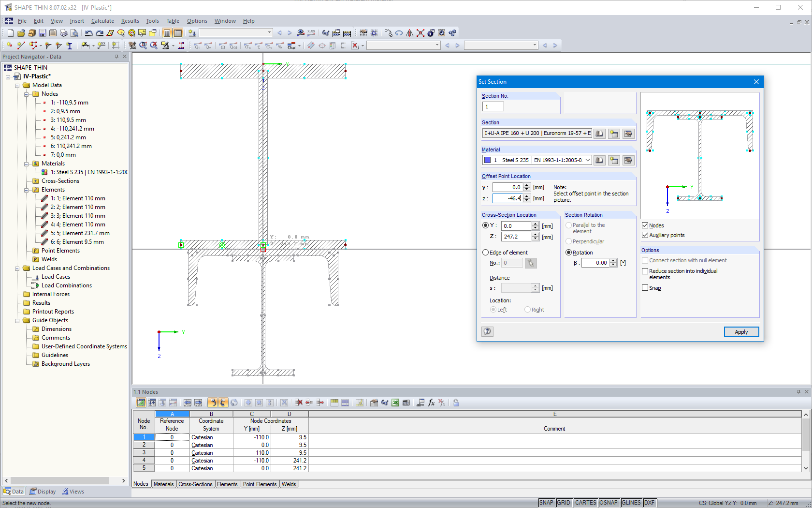The height and width of the screenshot is (508, 812).
Task: Select the Rotation radio button
Action: pyautogui.click(x=569, y=253)
